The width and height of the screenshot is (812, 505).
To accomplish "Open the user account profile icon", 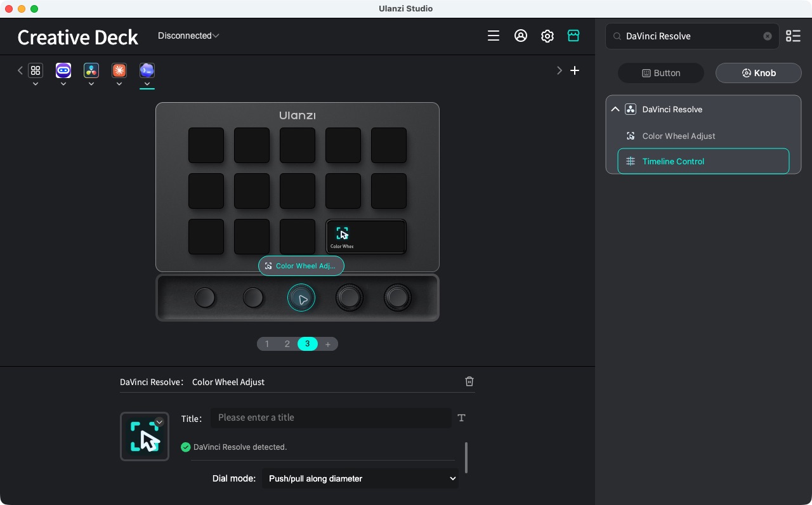I will coord(521,36).
